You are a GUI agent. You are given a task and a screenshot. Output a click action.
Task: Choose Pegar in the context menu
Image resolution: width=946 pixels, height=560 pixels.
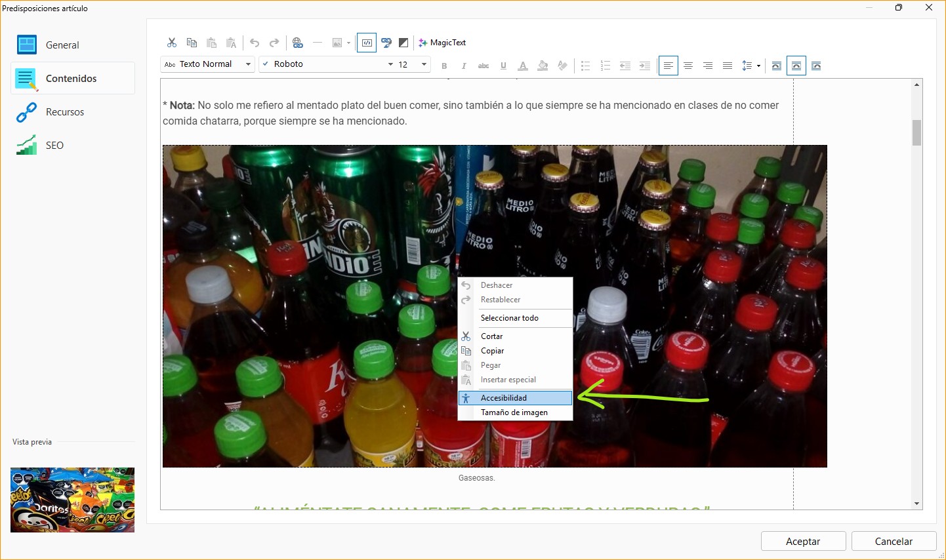(x=515, y=365)
